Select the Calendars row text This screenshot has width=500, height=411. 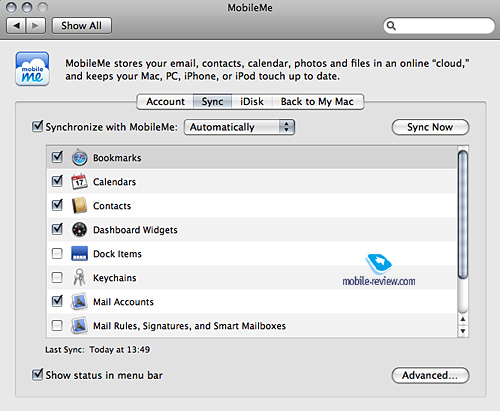[114, 182]
